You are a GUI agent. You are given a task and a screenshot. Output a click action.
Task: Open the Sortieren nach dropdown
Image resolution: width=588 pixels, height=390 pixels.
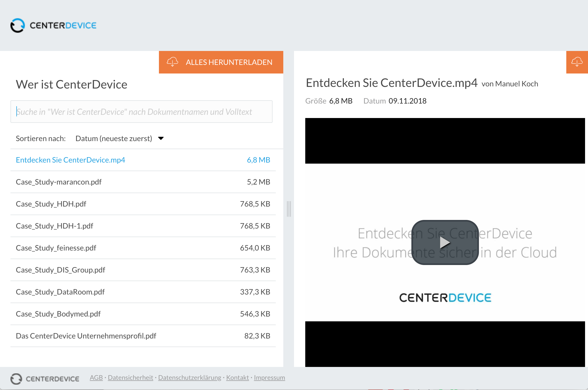120,138
